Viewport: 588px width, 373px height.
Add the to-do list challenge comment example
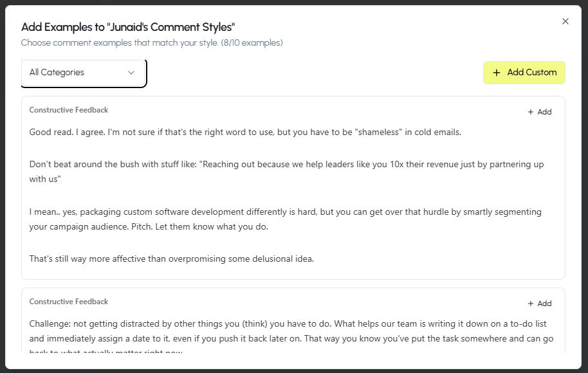coord(539,304)
